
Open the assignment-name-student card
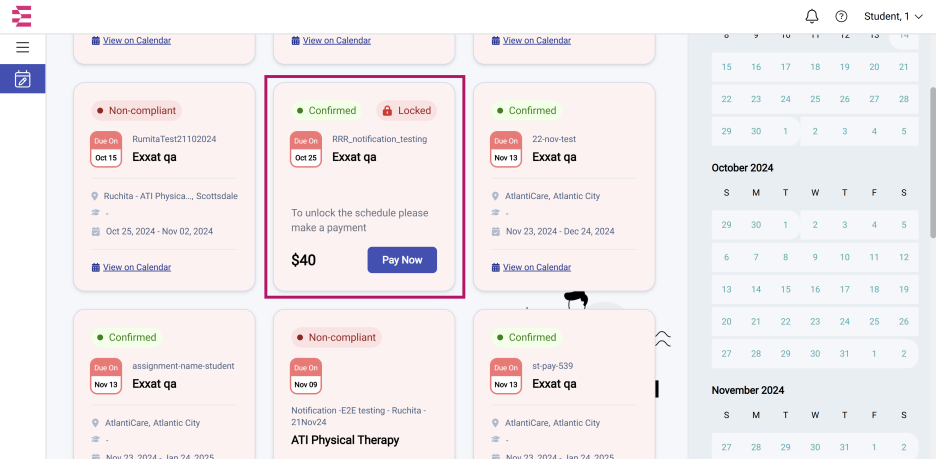[x=164, y=384]
